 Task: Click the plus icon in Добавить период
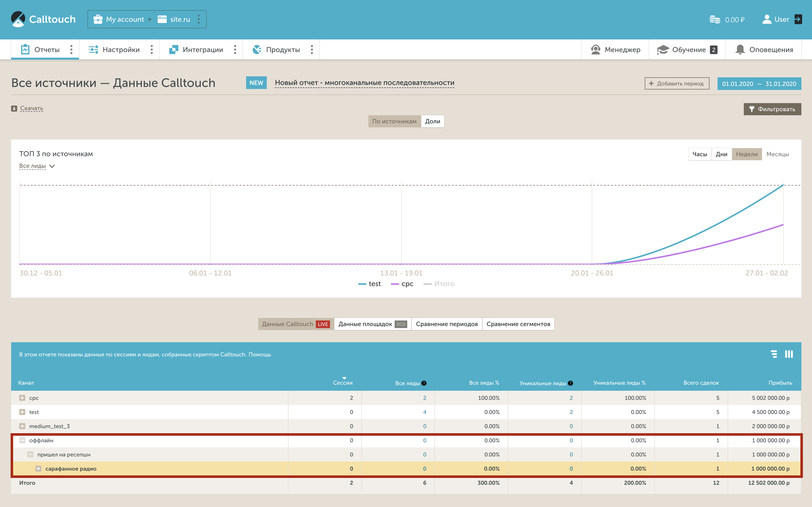651,83
